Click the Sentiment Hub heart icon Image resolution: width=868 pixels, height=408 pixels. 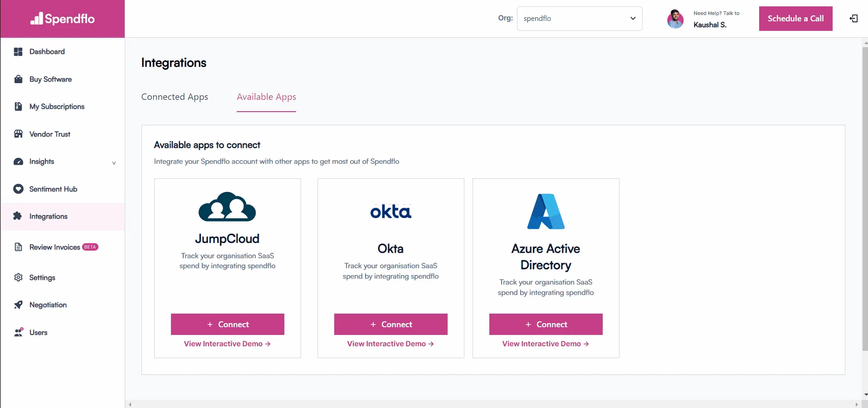[x=18, y=189]
